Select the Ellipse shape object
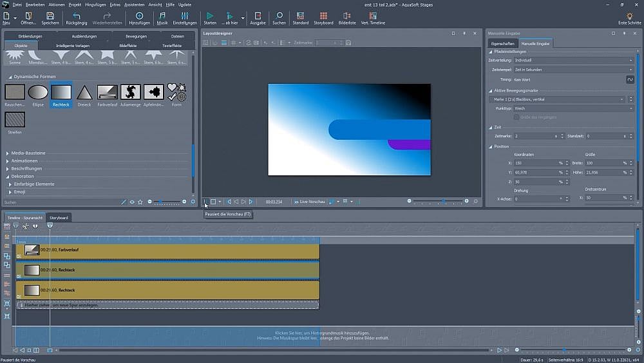The width and height of the screenshot is (644, 363). 38,93
